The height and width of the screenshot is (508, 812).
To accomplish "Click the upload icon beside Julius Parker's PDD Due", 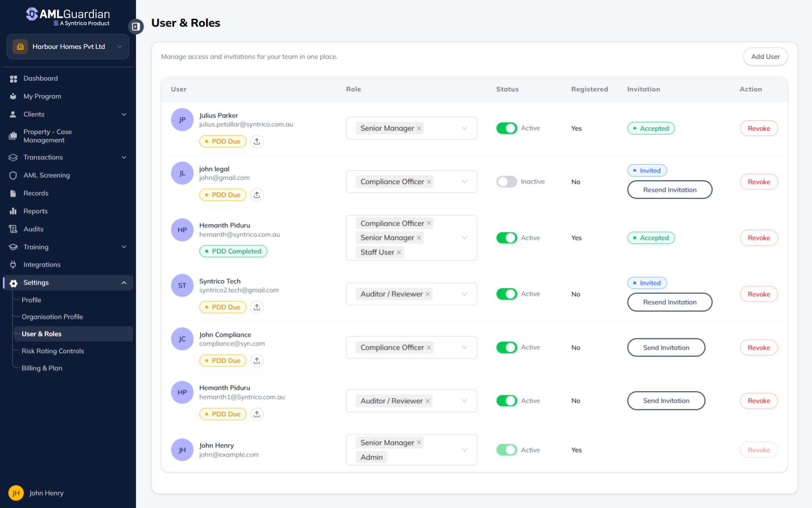I will [257, 141].
